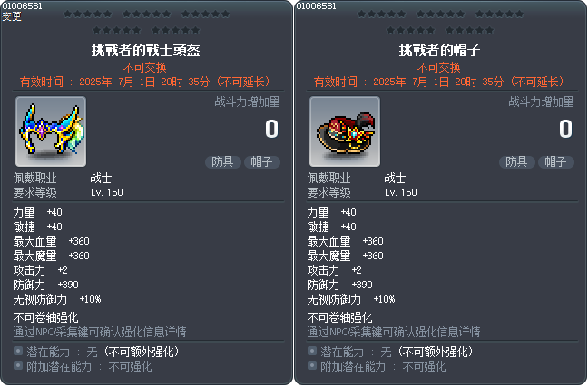
Task: Select 潜在能力 marker in right tooltip
Action: [312, 351]
